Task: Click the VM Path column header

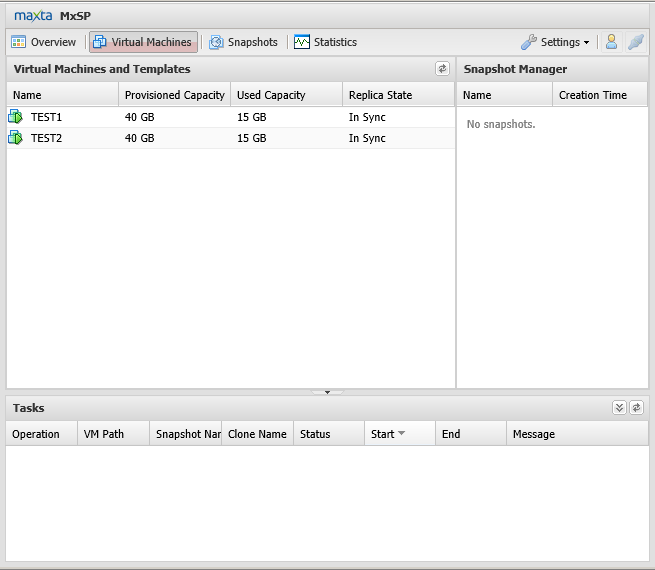Action: [114, 434]
